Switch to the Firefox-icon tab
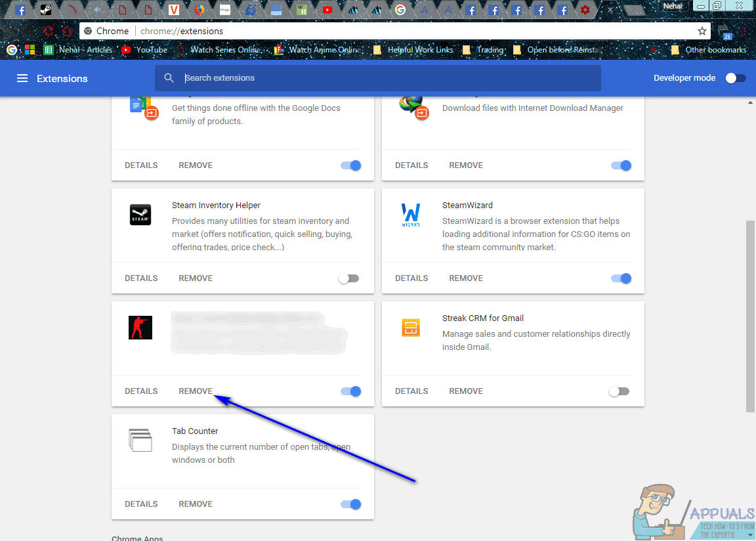 pyautogui.click(x=199, y=10)
